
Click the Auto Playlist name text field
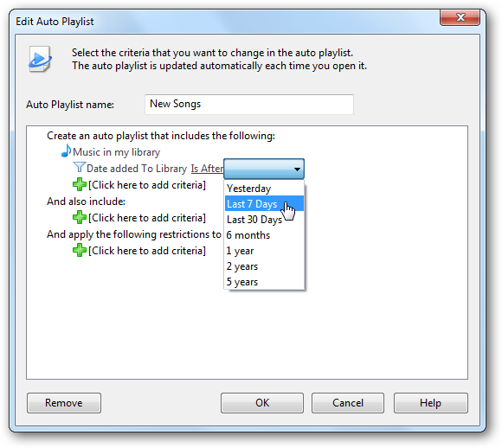point(249,105)
